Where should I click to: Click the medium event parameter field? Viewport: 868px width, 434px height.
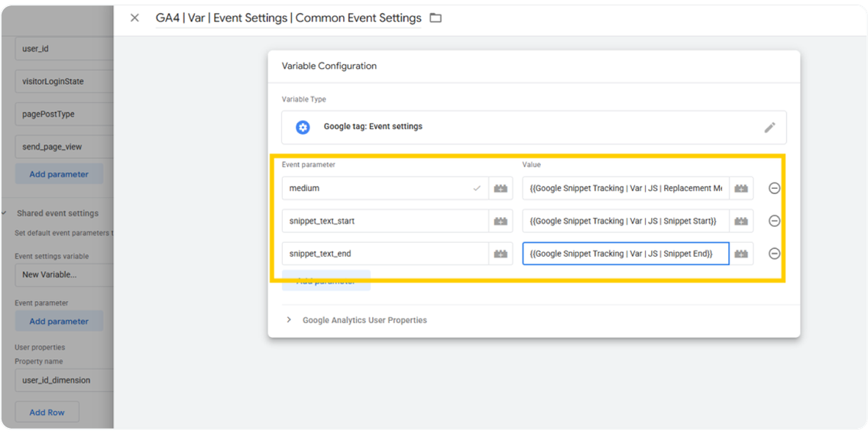385,188
